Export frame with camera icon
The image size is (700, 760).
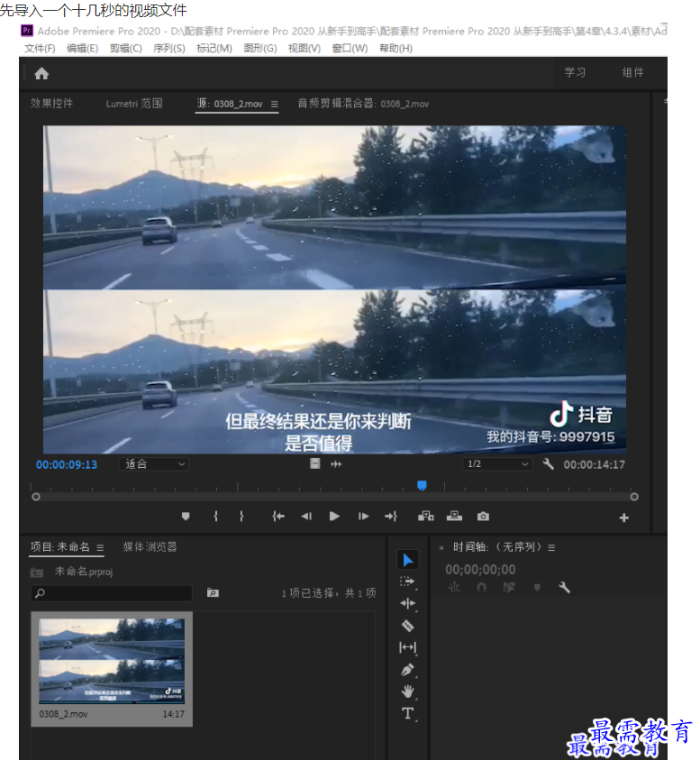point(483,517)
